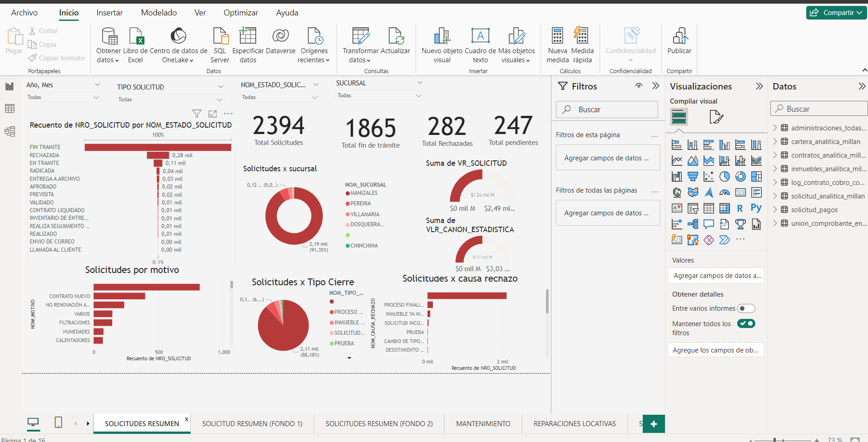The width and height of the screenshot is (868, 442).
Task: Select the area chart visual
Action: pyautogui.click(x=693, y=161)
